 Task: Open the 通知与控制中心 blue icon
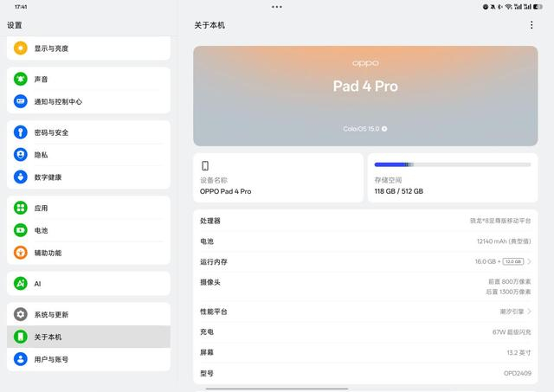point(21,101)
